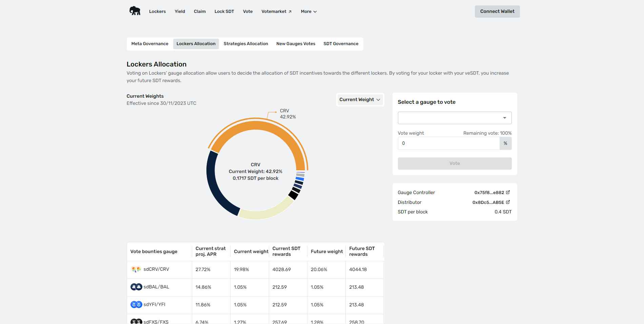Open the New Gauges Votes tab
Viewport: 644px width, 324px height.
click(296, 44)
